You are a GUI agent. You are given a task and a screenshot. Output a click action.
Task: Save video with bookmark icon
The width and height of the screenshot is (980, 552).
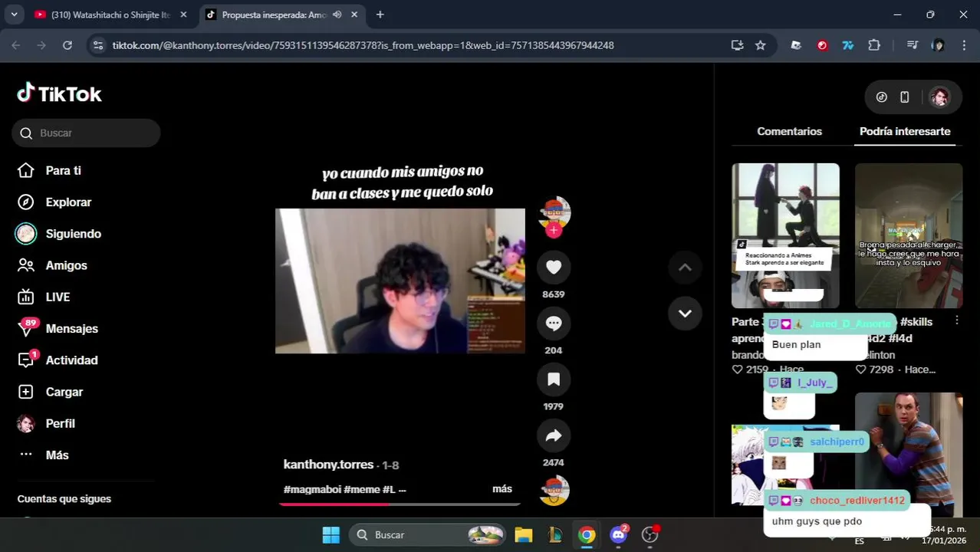tap(554, 379)
